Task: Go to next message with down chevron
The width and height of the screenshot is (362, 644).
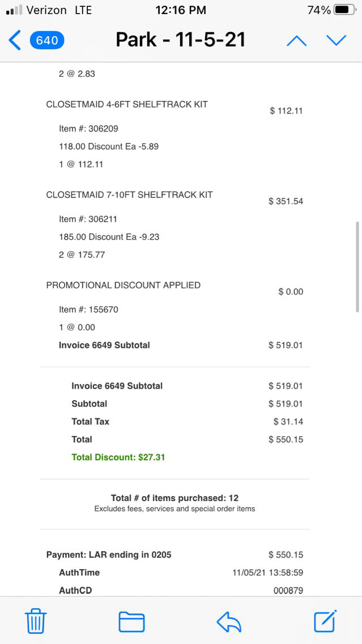Action: (336, 40)
